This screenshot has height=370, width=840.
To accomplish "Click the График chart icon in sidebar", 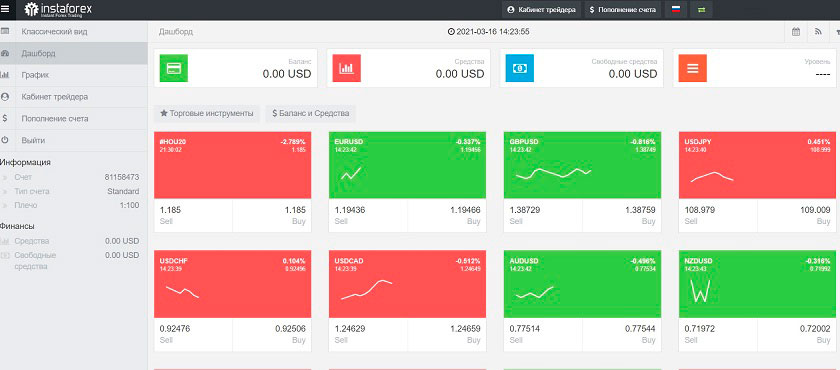I will tap(5, 75).
